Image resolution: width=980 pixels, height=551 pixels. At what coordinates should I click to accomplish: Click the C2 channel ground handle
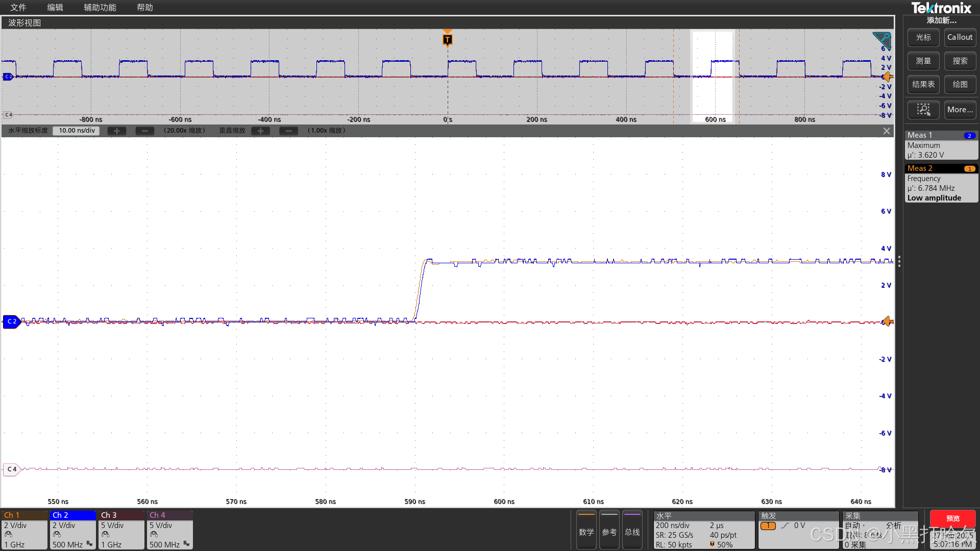coord(11,321)
